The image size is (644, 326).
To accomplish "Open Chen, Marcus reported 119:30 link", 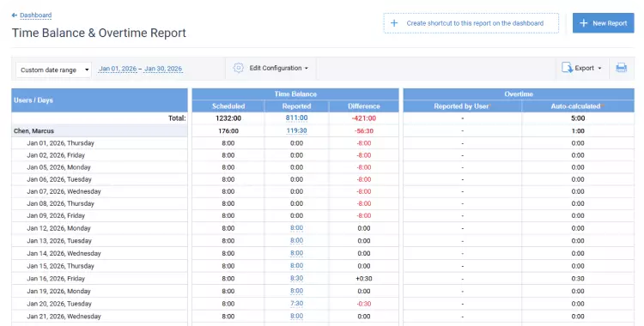I will (x=296, y=130).
